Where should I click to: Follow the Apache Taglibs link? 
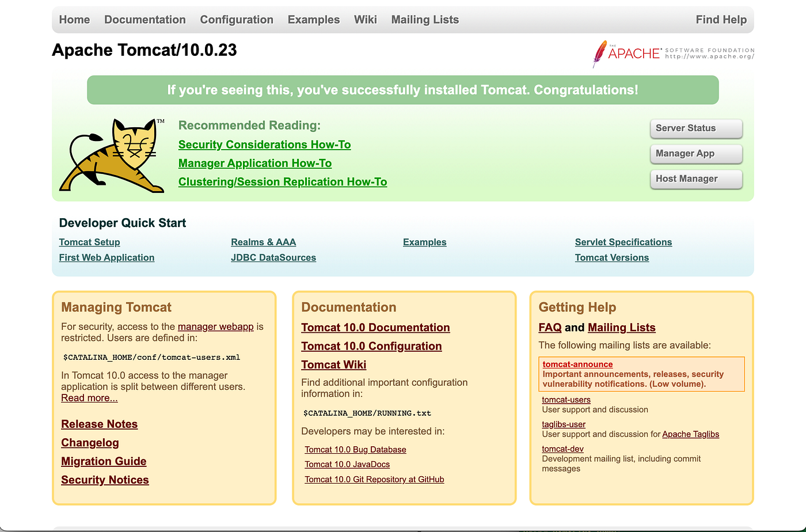[691, 434]
